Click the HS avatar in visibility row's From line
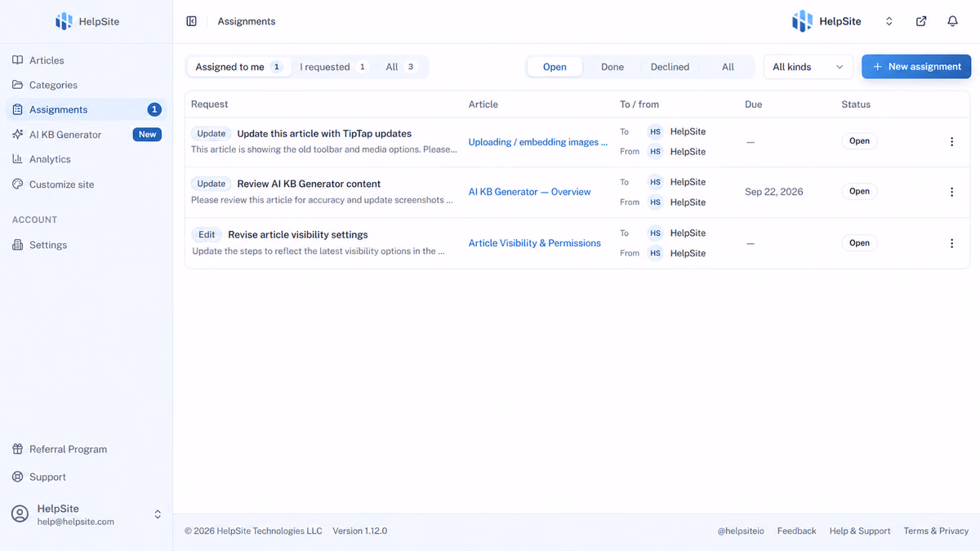 pyautogui.click(x=655, y=253)
